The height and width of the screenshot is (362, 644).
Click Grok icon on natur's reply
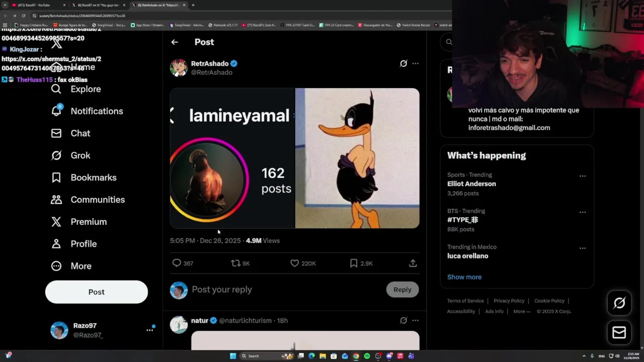[x=404, y=320]
